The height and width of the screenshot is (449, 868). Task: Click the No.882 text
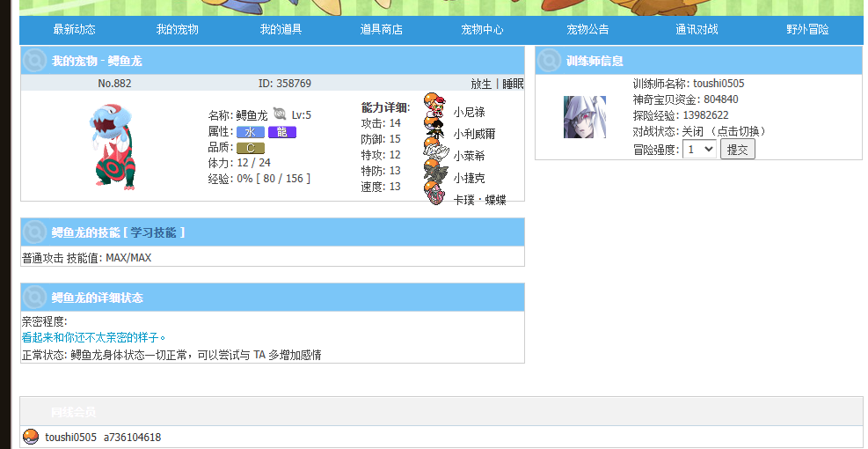[114, 84]
